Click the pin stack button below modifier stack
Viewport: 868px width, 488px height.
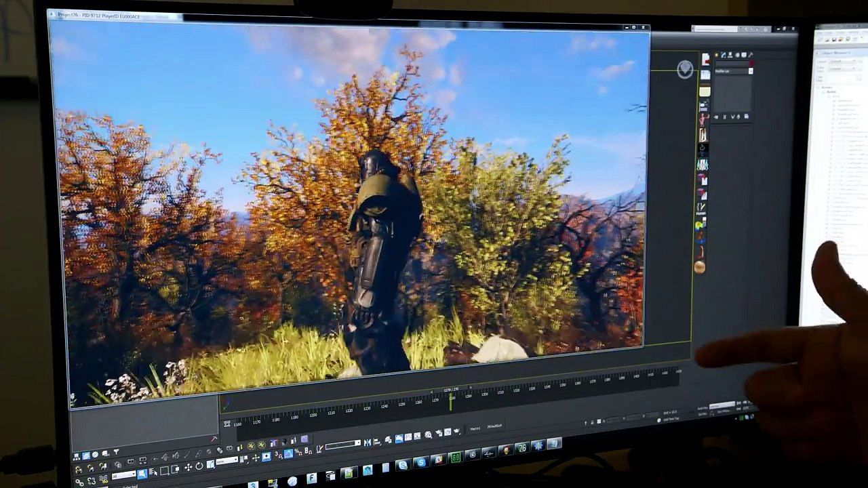(x=717, y=117)
